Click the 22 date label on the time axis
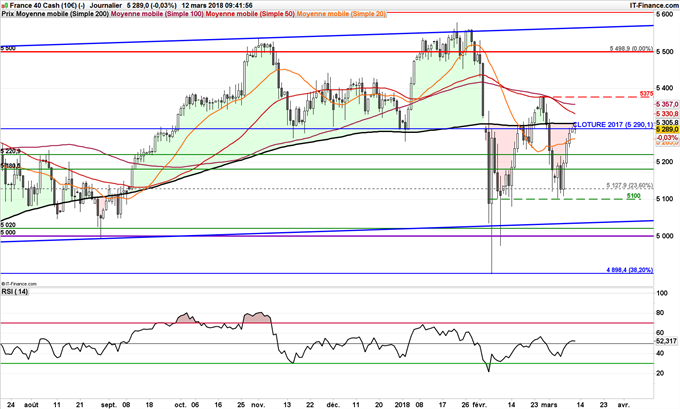Screen dimensions: 680x409 (x=310, y=405)
